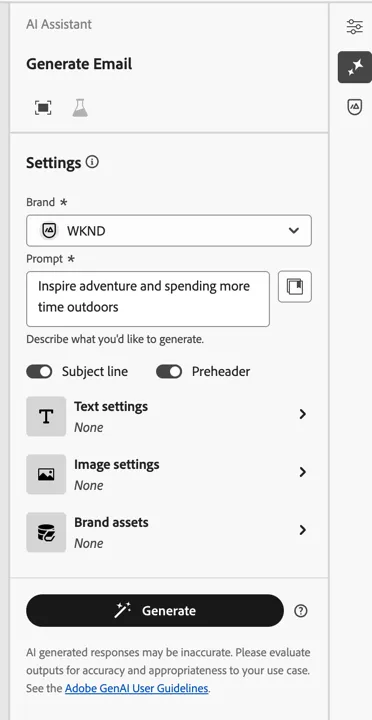
Task: Click the Generate button
Action: 155,611
